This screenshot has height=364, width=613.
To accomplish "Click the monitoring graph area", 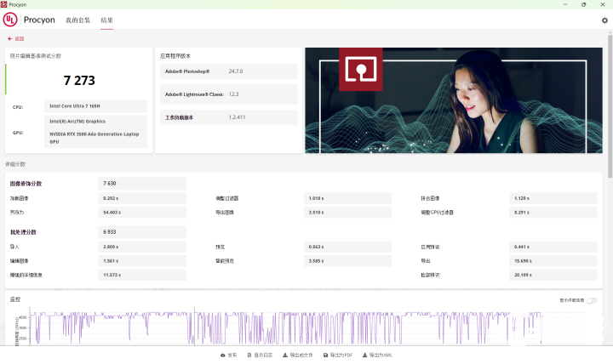I will tap(306, 327).
